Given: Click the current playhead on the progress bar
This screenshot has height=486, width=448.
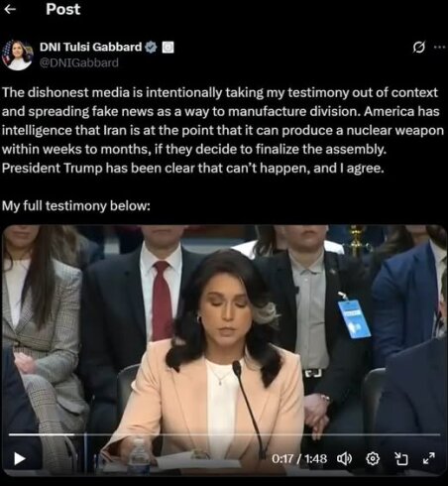Looking at the screenshot, I should (75, 434).
